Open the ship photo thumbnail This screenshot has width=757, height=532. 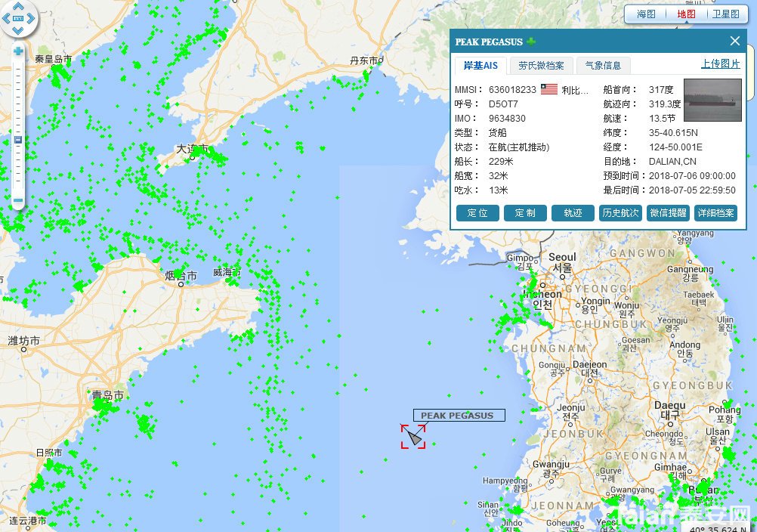(712, 100)
